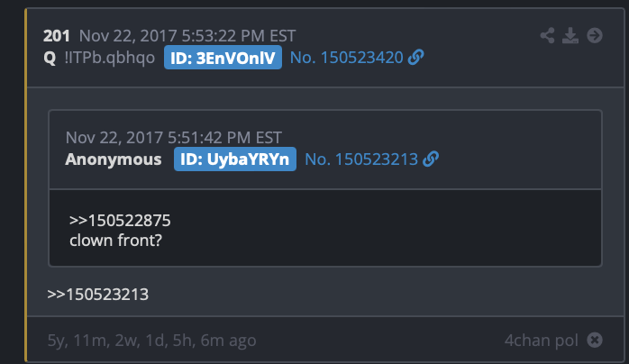The width and height of the screenshot is (629, 364).
Task: Download post 201 using the download icon
Action: coord(570,36)
